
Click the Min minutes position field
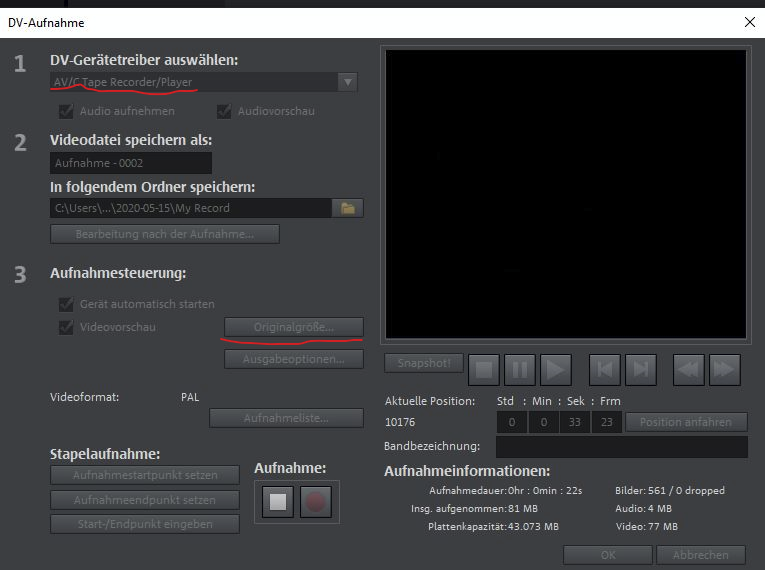pos(544,422)
